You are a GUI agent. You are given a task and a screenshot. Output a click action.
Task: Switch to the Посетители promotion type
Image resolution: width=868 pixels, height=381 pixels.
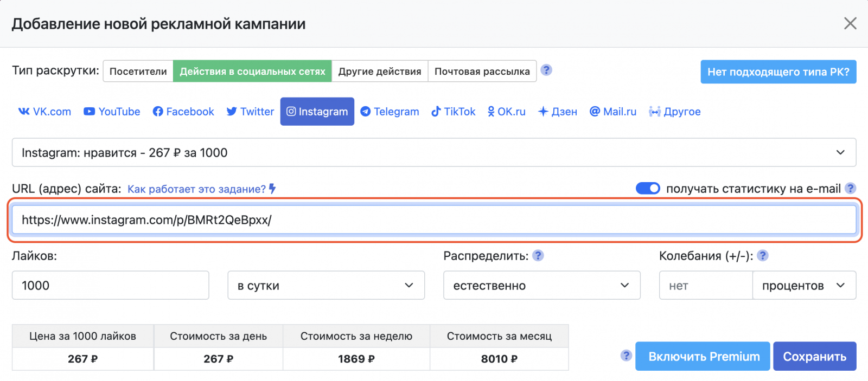138,72
